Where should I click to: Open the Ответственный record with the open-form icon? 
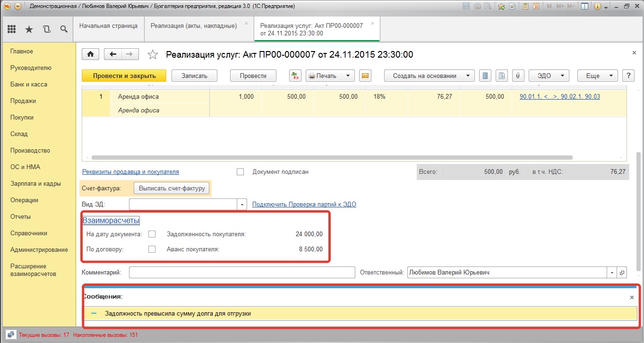click(x=622, y=273)
